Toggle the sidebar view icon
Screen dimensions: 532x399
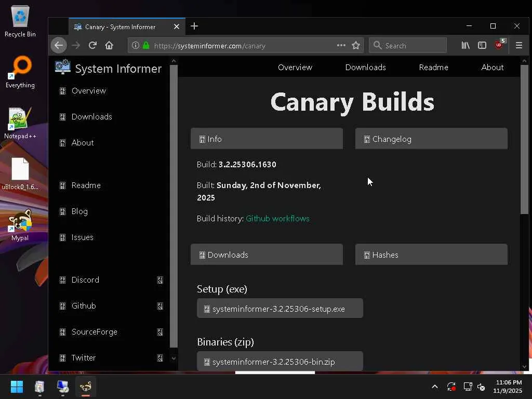[x=482, y=45]
